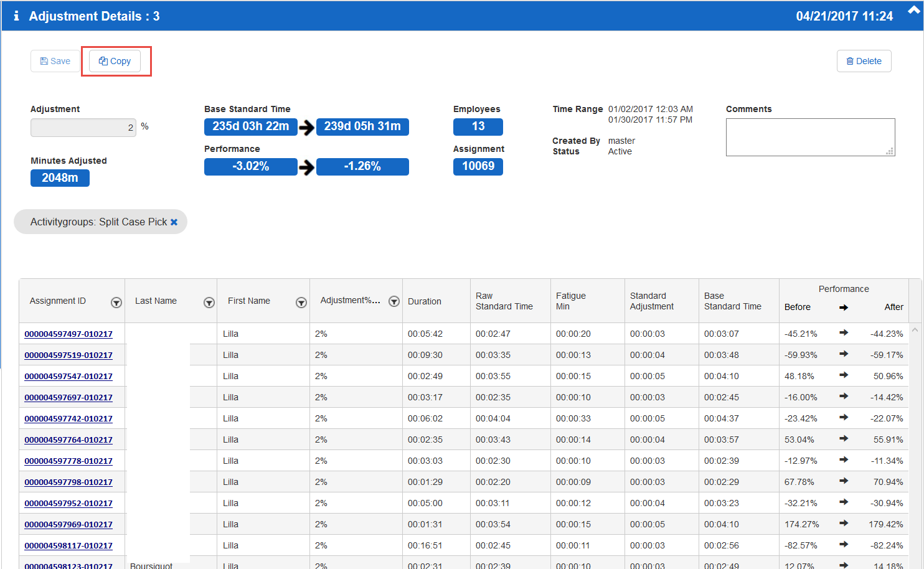Click the -59.93% Before performance value
The width and height of the screenshot is (924, 569).
pos(801,355)
